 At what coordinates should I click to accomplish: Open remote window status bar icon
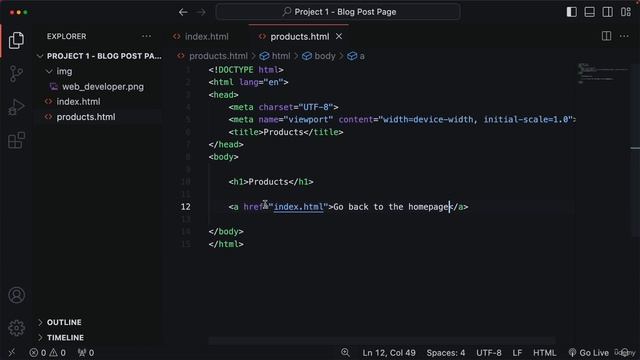[x=12, y=353]
